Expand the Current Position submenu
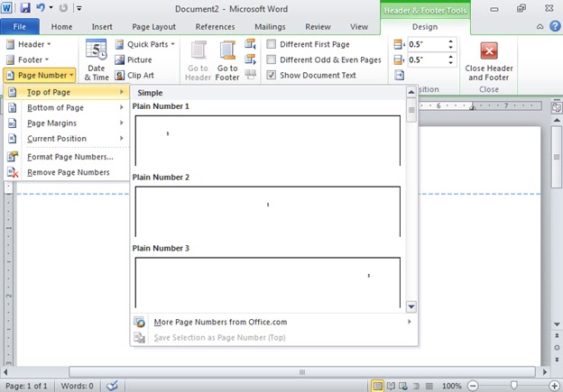The height and width of the screenshot is (392, 563). tap(67, 139)
